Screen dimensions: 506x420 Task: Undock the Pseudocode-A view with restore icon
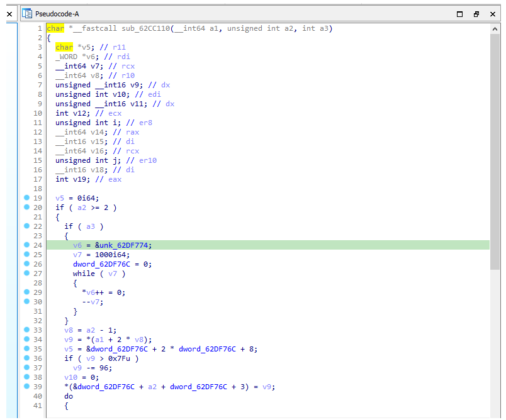coord(476,14)
